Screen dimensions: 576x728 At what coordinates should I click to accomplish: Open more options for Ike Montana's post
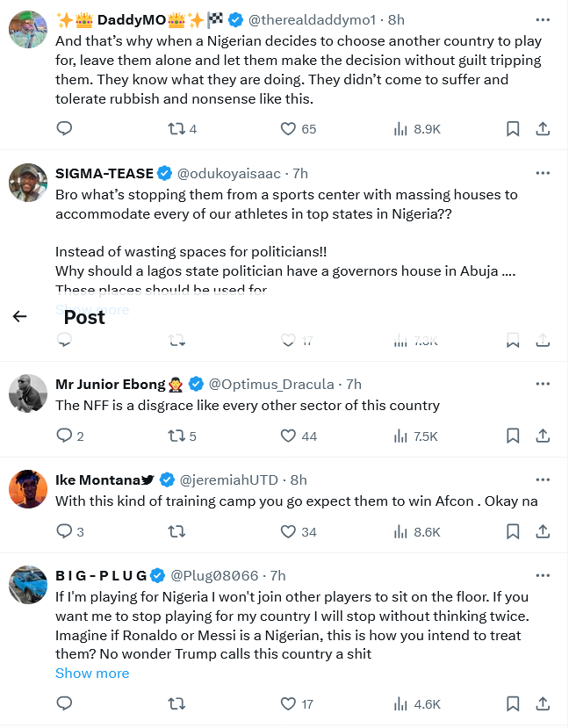pyautogui.click(x=543, y=479)
